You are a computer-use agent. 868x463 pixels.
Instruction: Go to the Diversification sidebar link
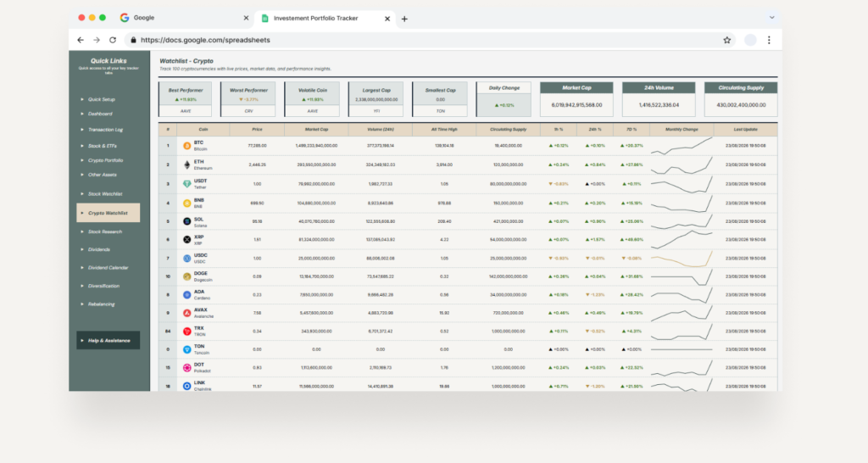tap(103, 287)
